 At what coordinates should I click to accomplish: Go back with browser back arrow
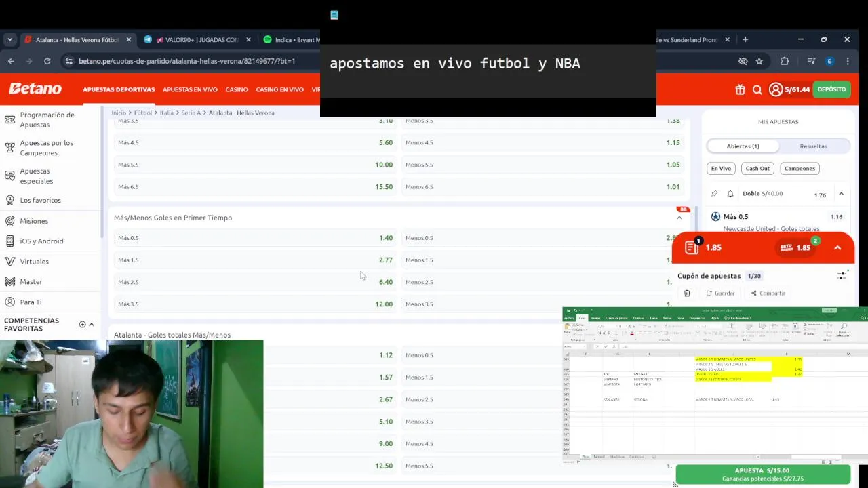pyautogui.click(x=11, y=61)
